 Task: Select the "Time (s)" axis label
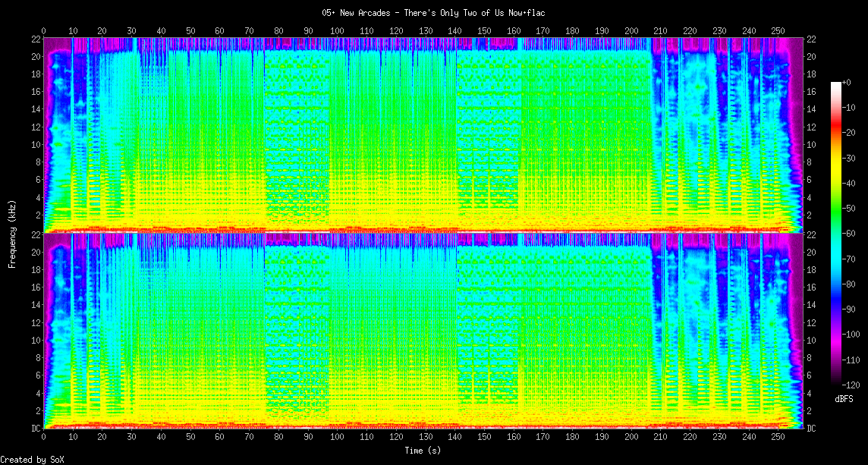(x=422, y=451)
